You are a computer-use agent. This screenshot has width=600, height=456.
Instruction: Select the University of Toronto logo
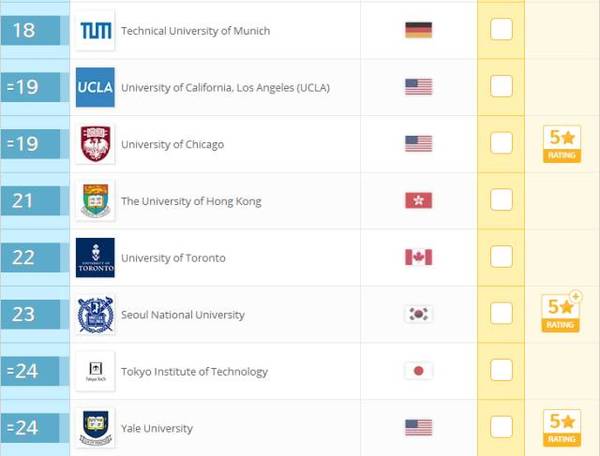point(95,258)
